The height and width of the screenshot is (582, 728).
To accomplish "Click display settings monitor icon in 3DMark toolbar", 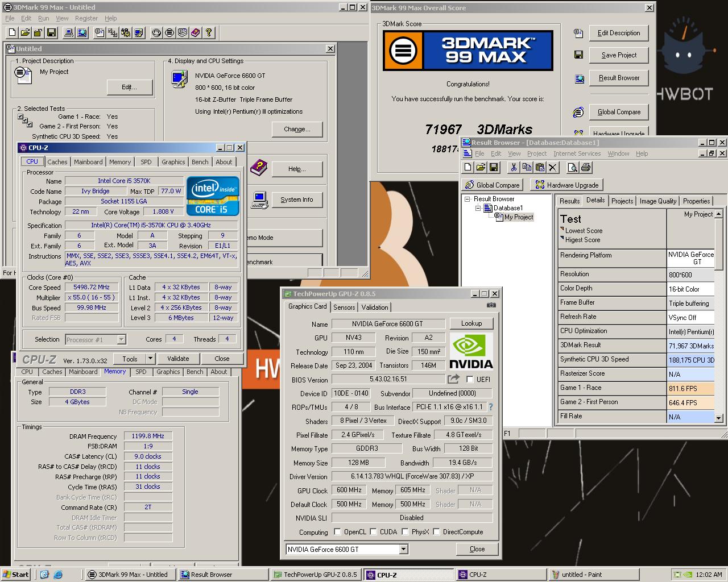I will coord(139,33).
